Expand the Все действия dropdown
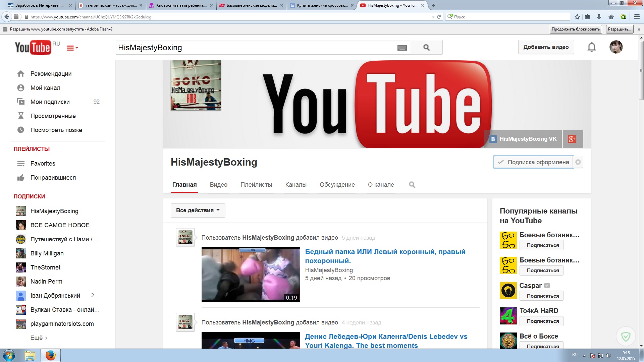644x362 pixels. click(x=198, y=210)
